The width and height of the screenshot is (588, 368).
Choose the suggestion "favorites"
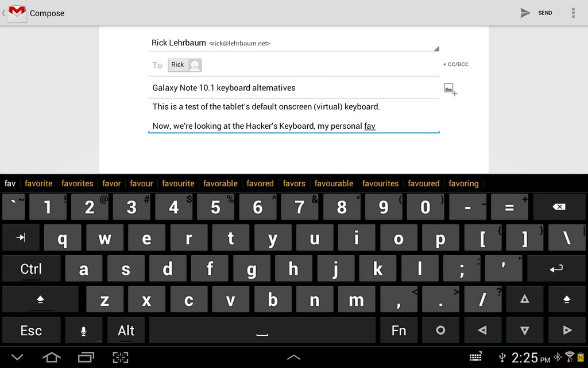(x=78, y=183)
